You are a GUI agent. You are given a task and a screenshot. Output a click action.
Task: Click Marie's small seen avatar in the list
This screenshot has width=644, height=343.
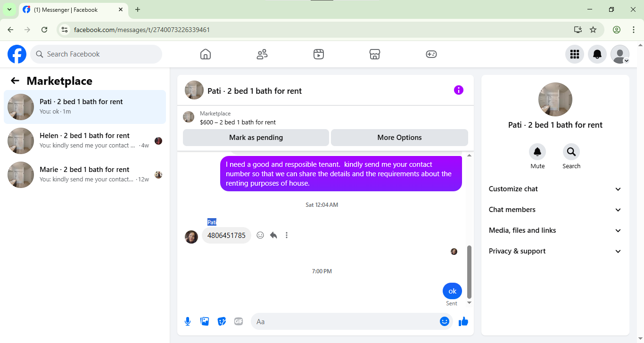pos(158,175)
